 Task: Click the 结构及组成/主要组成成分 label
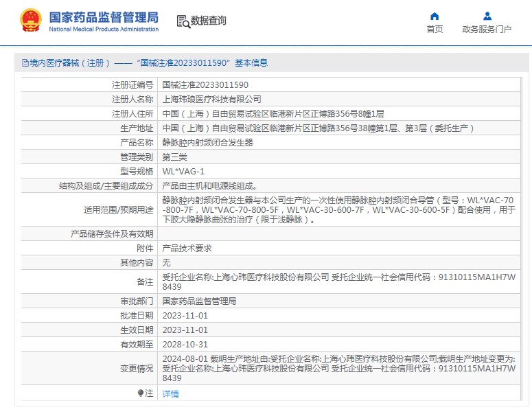tap(106, 185)
